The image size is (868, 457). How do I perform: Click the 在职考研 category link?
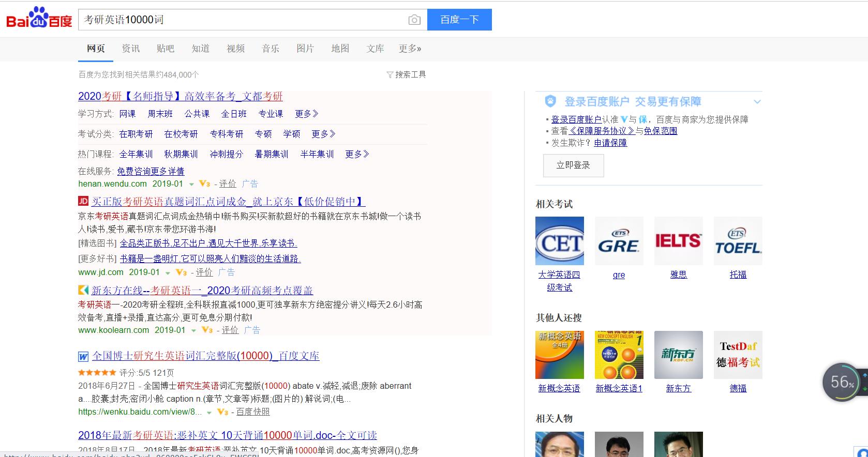(136, 134)
